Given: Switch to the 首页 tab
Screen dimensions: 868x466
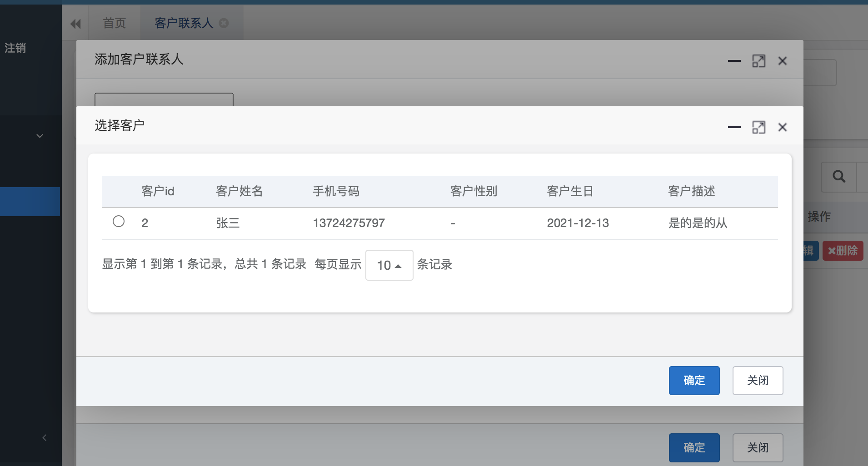Looking at the screenshot, I should (114, 23).
